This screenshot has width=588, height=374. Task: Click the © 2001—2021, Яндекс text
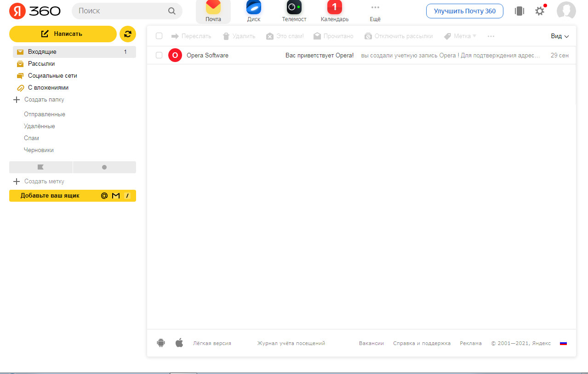(521, 343)
